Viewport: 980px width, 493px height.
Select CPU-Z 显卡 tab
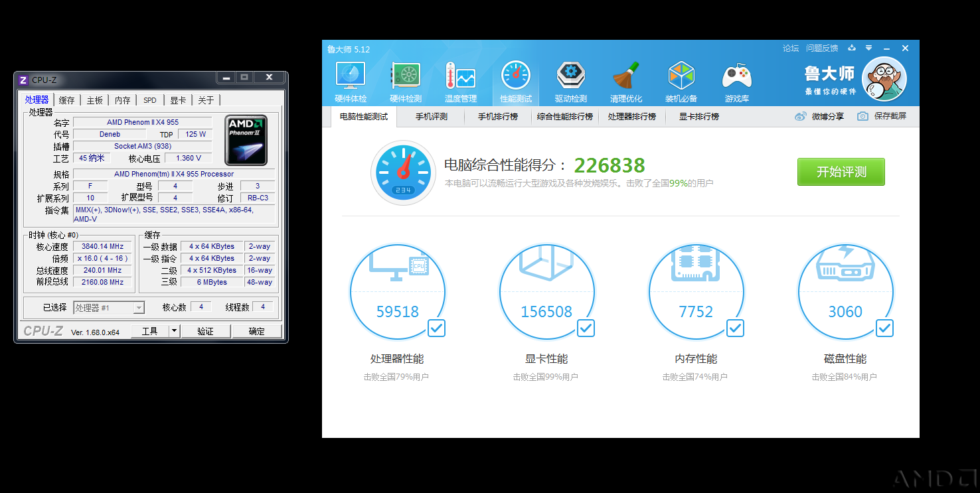click(178, 100)
